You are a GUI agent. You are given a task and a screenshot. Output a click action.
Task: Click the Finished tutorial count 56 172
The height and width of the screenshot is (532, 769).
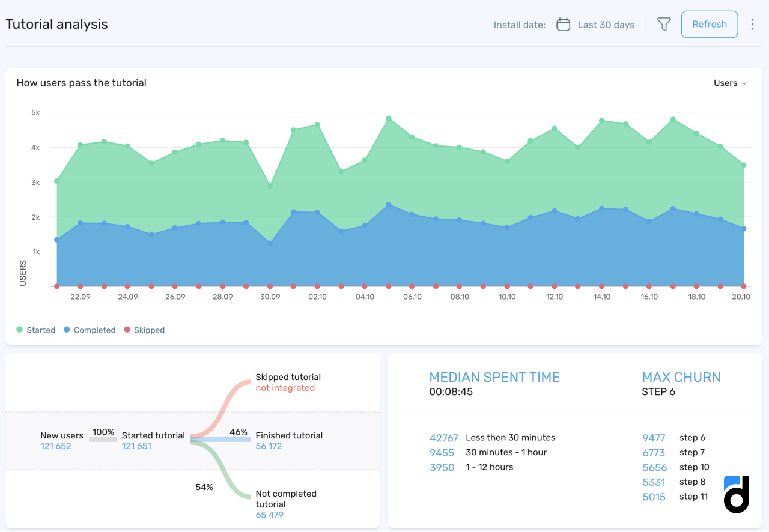tap(269, 446)
